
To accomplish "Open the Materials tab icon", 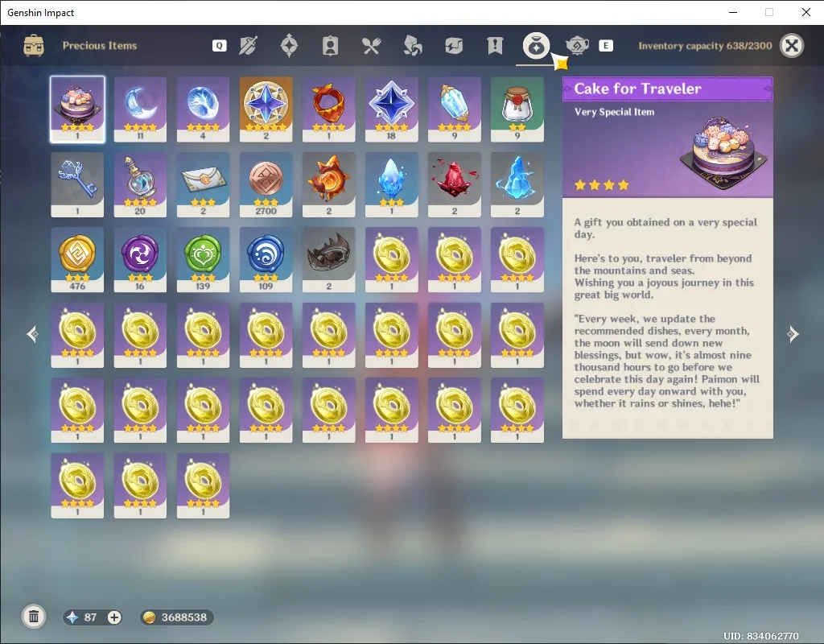I will point(413,46).
